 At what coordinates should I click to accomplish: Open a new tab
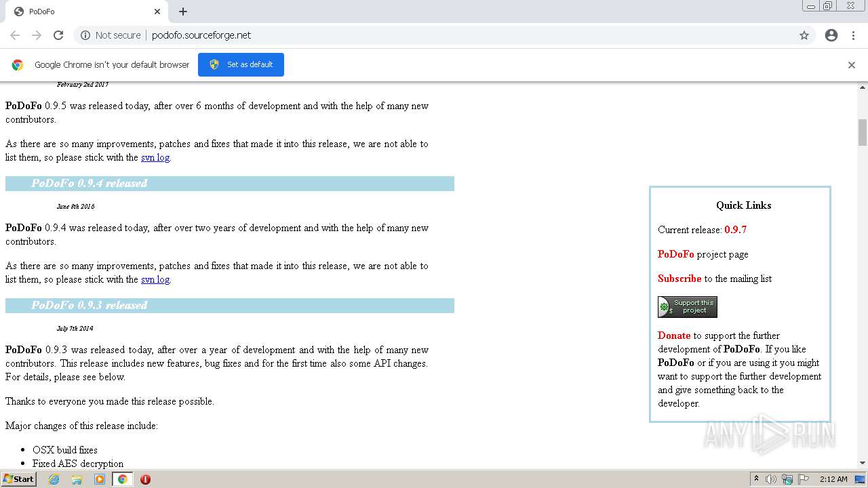click(x=183, y=12)
